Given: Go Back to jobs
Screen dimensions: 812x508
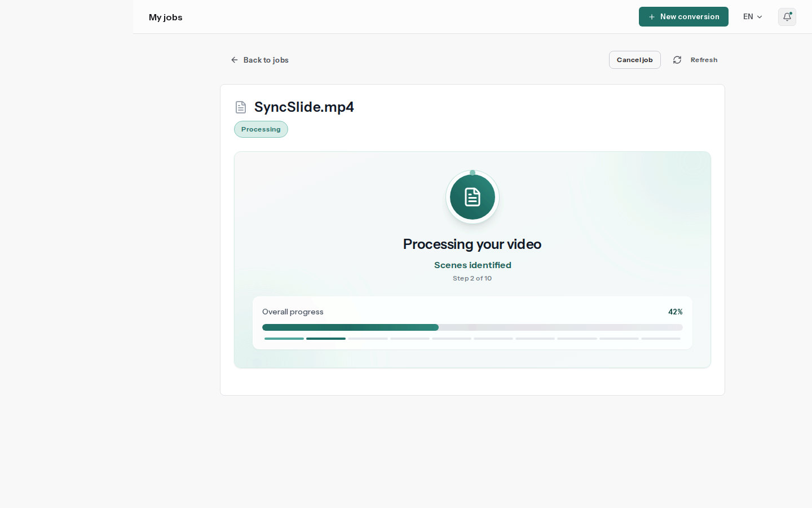Looking at the screenshot, I should 260,60.
